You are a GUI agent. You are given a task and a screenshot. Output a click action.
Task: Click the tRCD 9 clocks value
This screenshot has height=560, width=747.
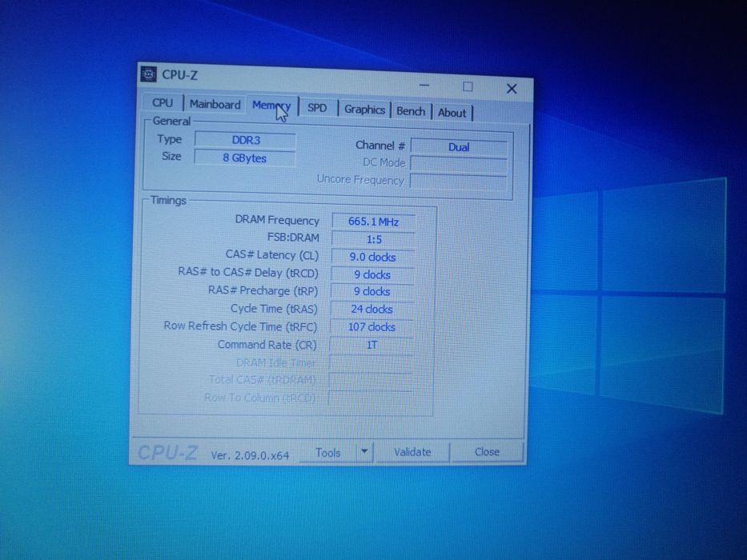point(372,274)
